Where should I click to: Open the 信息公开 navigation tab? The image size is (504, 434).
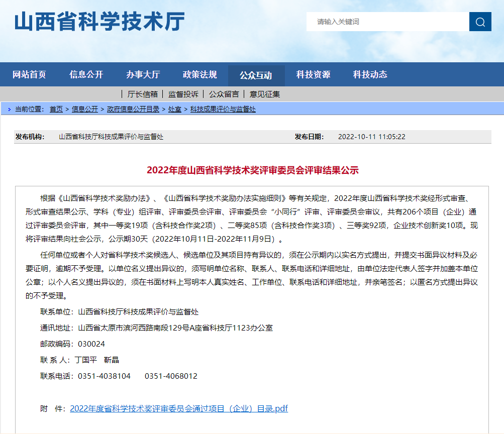pos(86,75)
